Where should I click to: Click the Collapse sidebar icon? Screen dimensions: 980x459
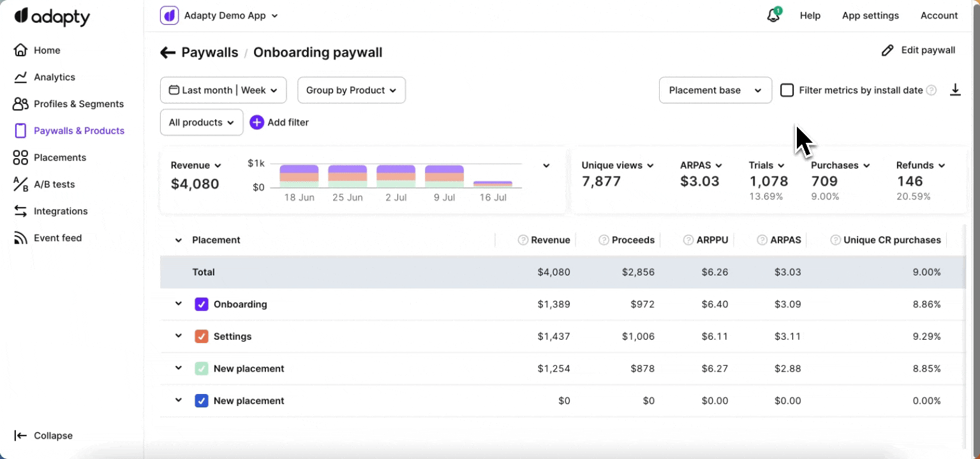coord(20,436)
